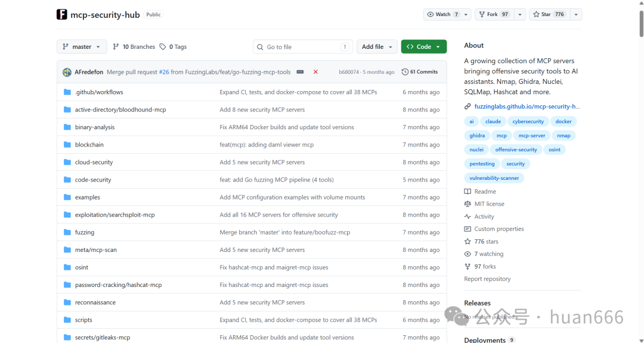
Task: Open the Add file dropdown
Action: point(377,47)
